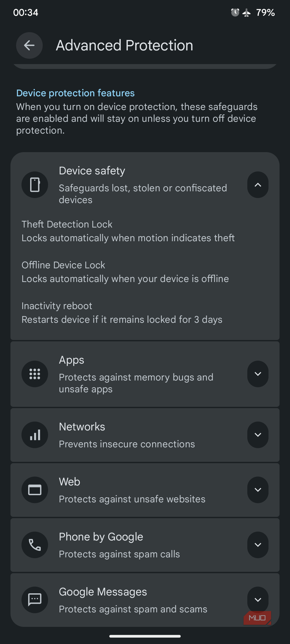Tap the Apps grid icon
This screenshot has height=644, width=290.
coord(35,374)
